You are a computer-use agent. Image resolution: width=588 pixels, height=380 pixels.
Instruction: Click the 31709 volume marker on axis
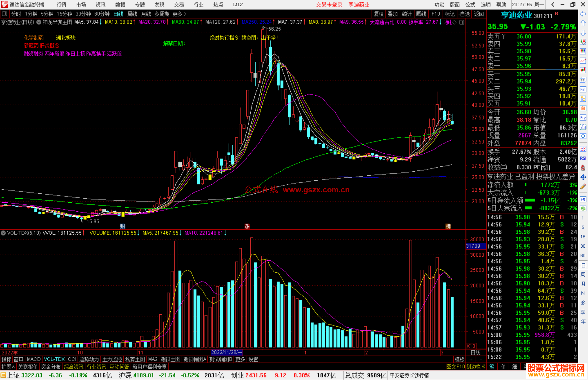(474, 246)
